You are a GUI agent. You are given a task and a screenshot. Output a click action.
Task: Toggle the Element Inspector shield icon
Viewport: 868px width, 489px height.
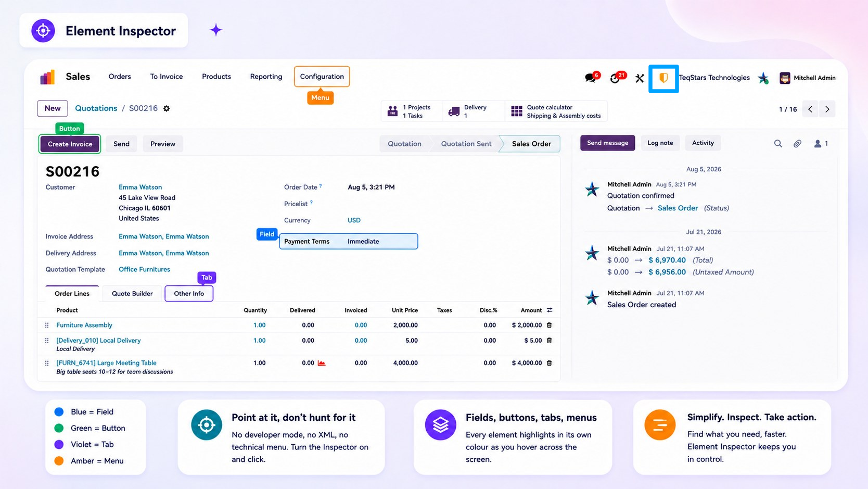click(663, 78)
